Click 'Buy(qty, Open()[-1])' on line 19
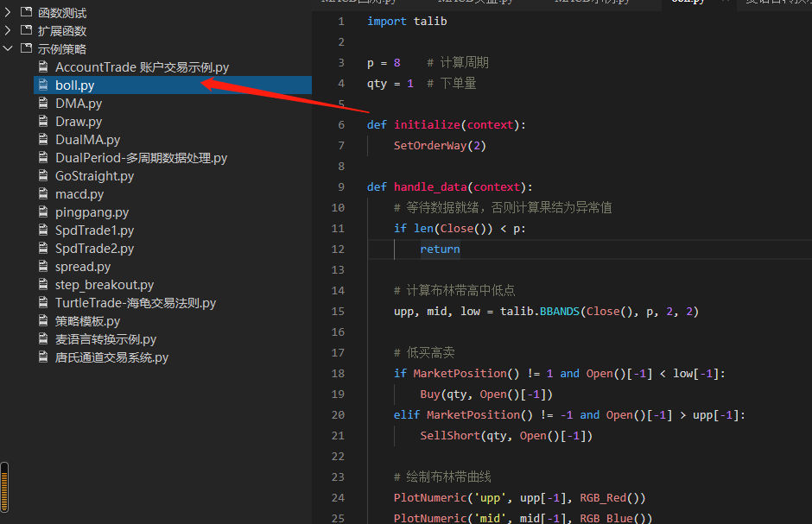Image resolution: width=812 pixels, height=524 pixels. [486, 394]
